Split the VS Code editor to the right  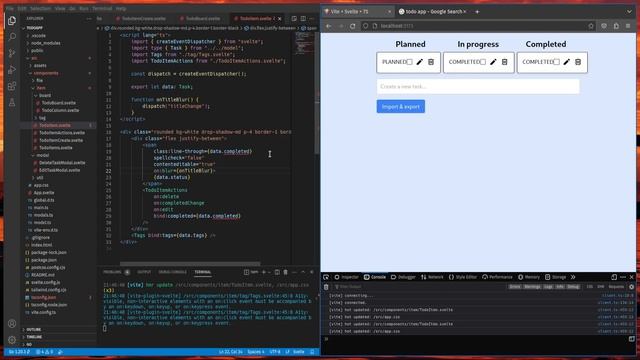click(x=303, y=18)
